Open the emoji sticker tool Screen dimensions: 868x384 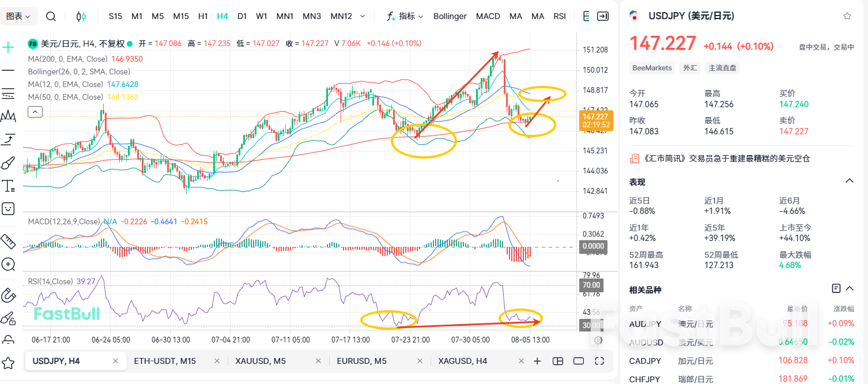(x=8, y=208)
